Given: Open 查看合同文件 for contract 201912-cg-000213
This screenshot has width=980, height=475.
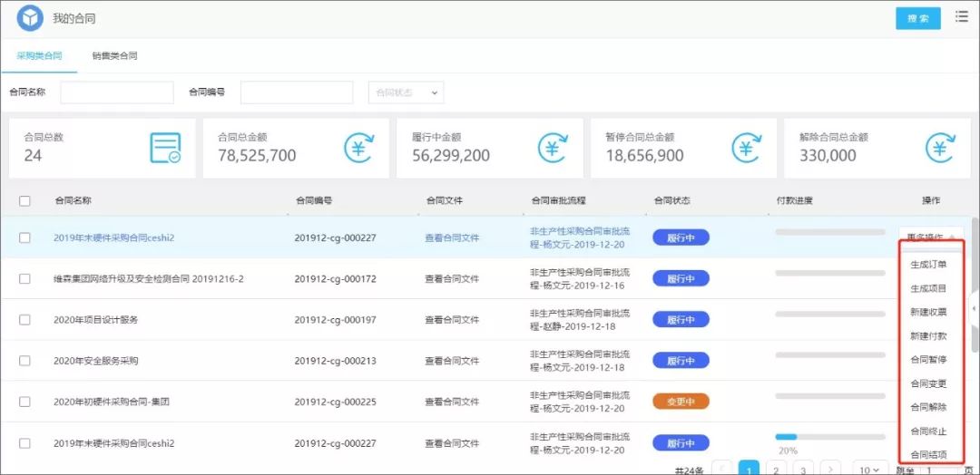Looking at the screenshot, I should click(x=452, y=361).
